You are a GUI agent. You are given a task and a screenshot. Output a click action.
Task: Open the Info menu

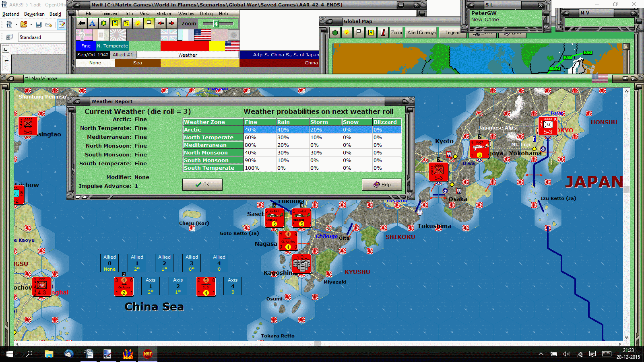(x=129, y=14)
